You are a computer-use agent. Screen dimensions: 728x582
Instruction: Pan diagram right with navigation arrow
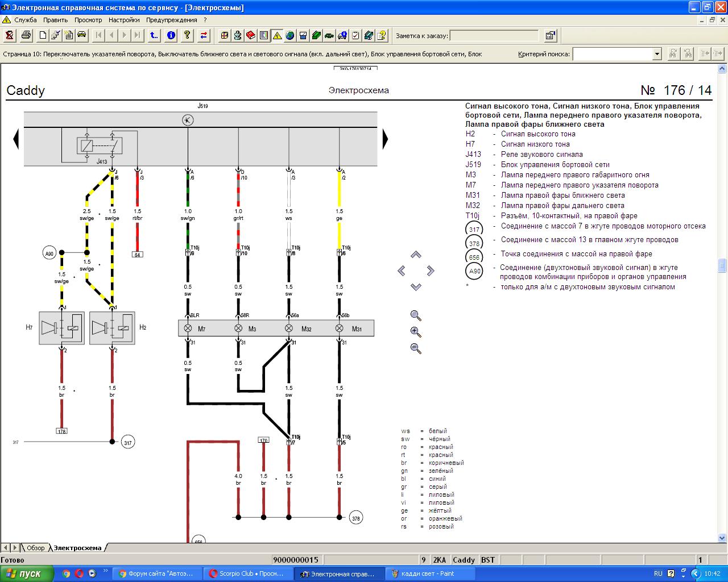[x=431, y=271]
